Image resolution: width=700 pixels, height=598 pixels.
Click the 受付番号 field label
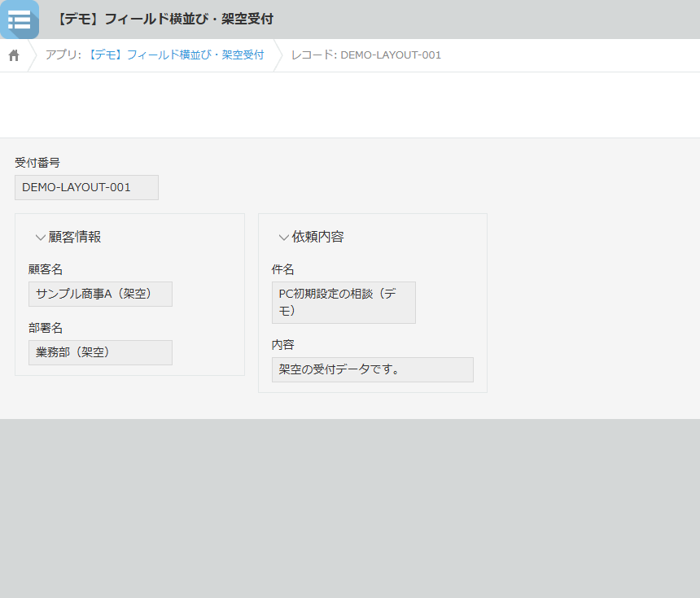[x=37, y=163]
